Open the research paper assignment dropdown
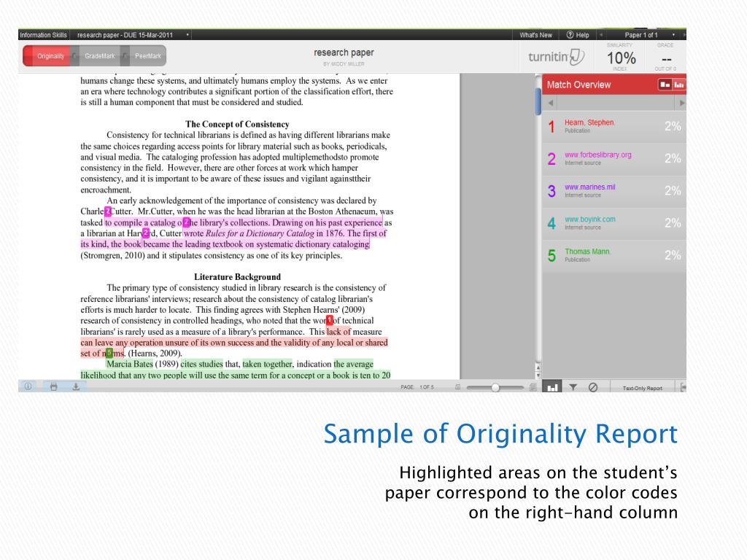 pos(187,35)
